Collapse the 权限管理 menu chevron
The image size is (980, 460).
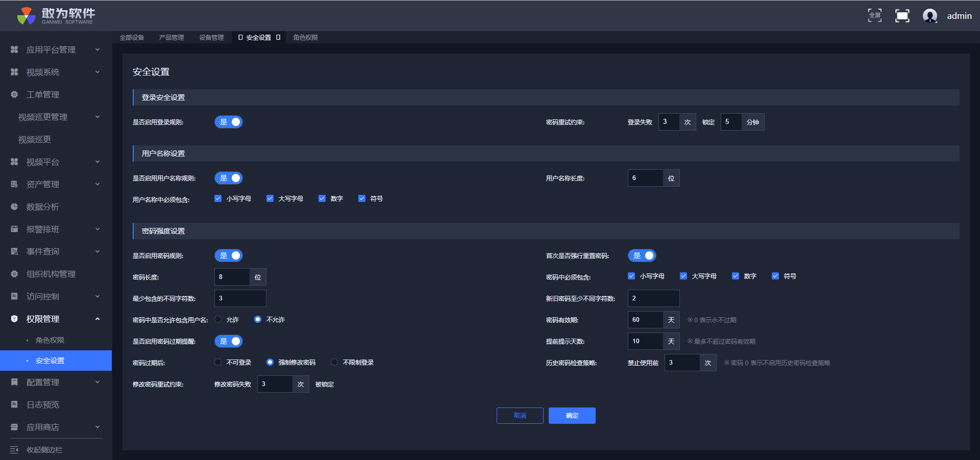click(97, 319)
